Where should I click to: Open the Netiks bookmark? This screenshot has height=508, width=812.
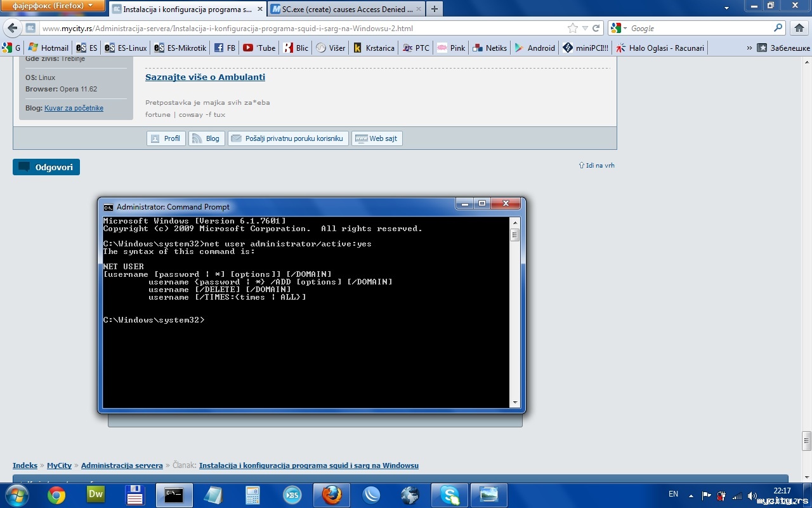point(490,48)
